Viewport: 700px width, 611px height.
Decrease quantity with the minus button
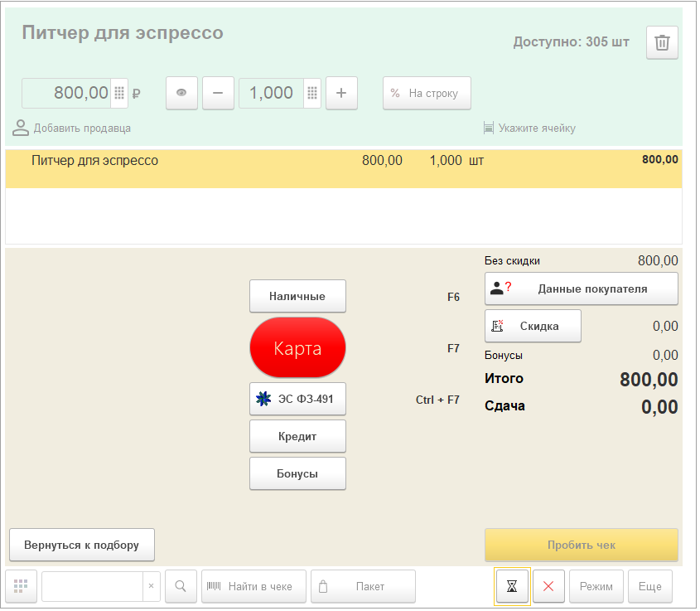(x=218, y=93)
